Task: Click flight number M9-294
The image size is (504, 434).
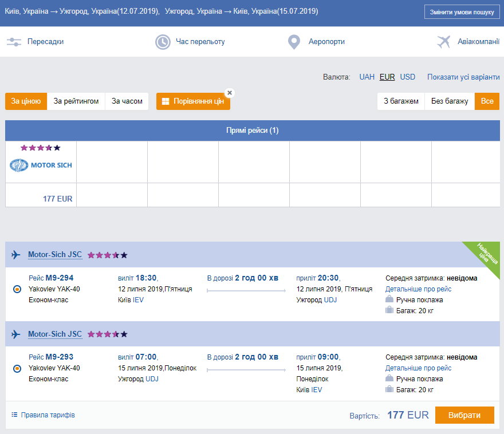Action: coord(60,278)
